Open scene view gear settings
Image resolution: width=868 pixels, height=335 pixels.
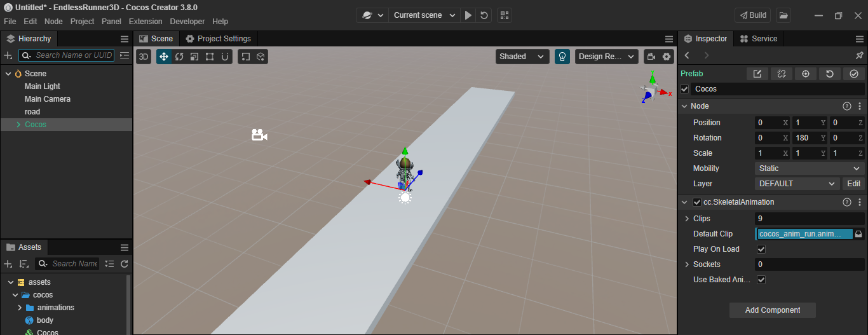667,57
